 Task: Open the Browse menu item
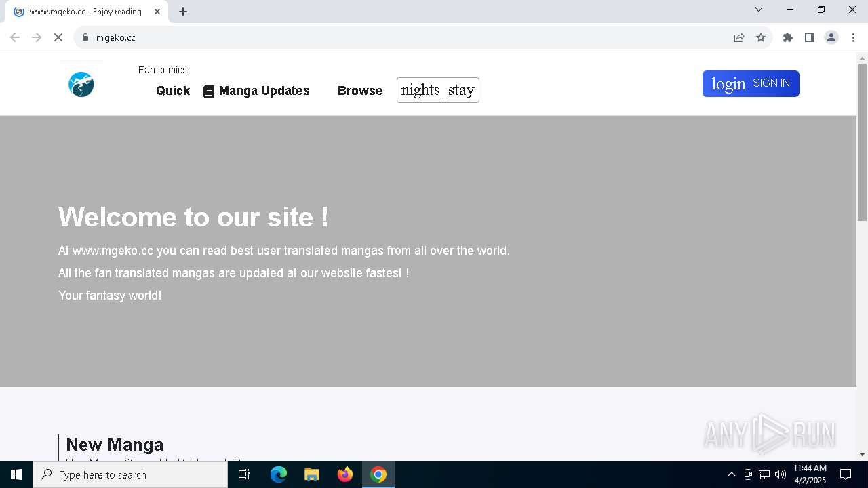(x=360, y=91)
